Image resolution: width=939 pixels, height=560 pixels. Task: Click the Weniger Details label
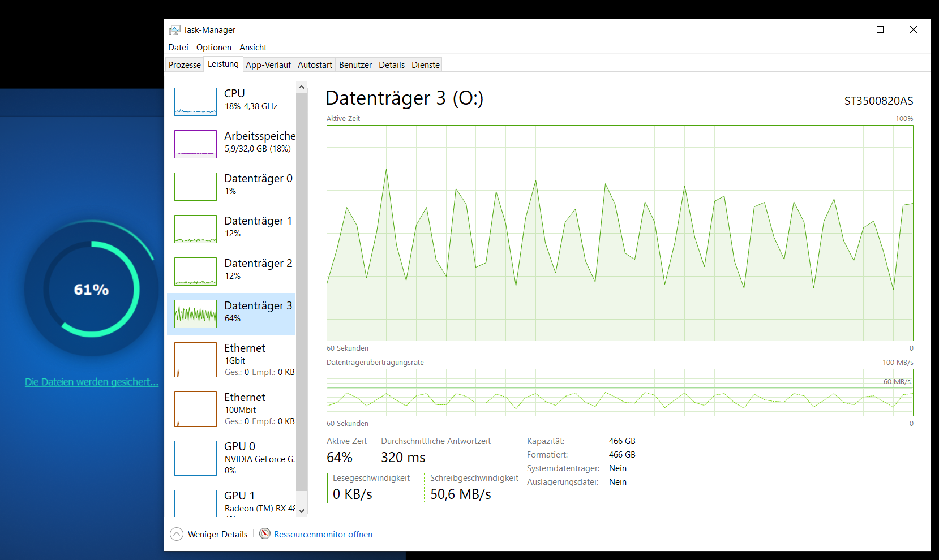point(217,535)
